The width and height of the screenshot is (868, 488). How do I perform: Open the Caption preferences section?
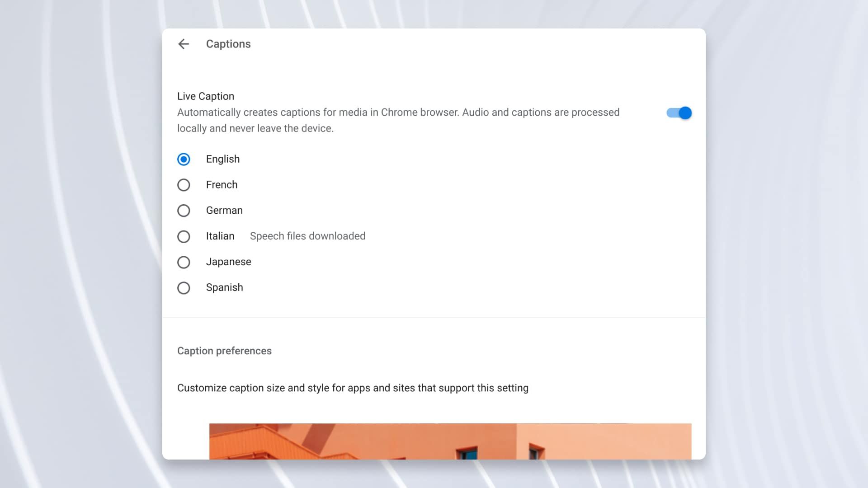(224, 351)
